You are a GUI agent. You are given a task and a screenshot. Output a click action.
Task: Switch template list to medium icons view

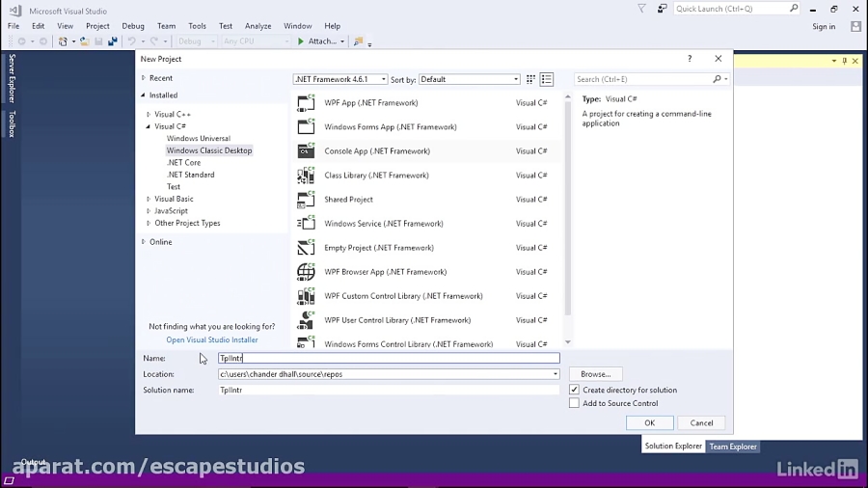[547, 79]
